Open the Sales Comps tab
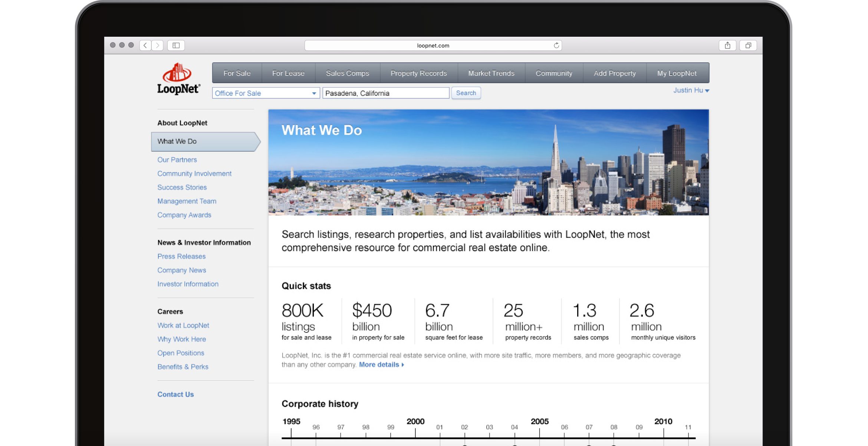Image resolution: width=868 pixels, height=446 pixels. pyautogui.click(x=348, y=73)
